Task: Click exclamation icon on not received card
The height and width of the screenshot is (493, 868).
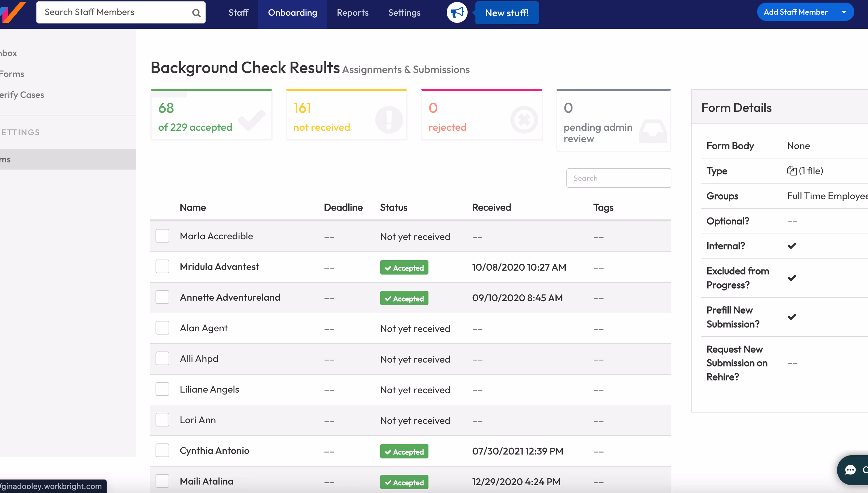Action: pos(389,120)
